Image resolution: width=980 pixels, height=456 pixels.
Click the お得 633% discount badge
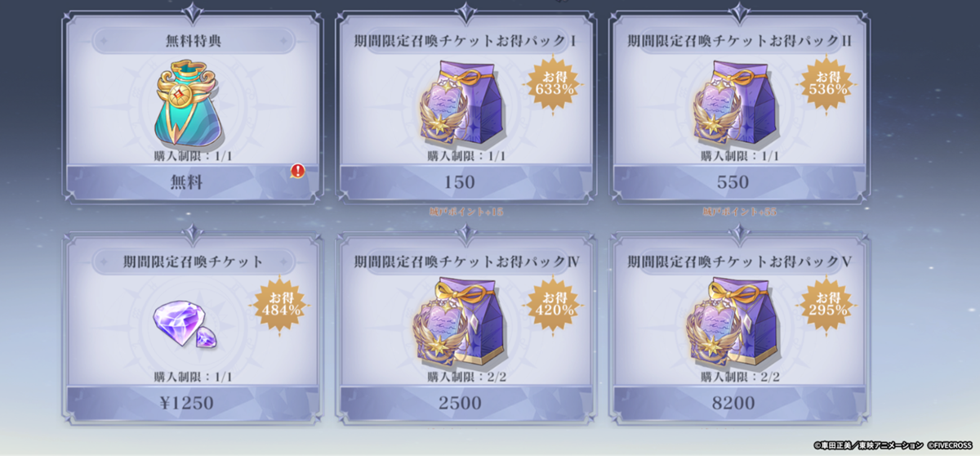556,83
